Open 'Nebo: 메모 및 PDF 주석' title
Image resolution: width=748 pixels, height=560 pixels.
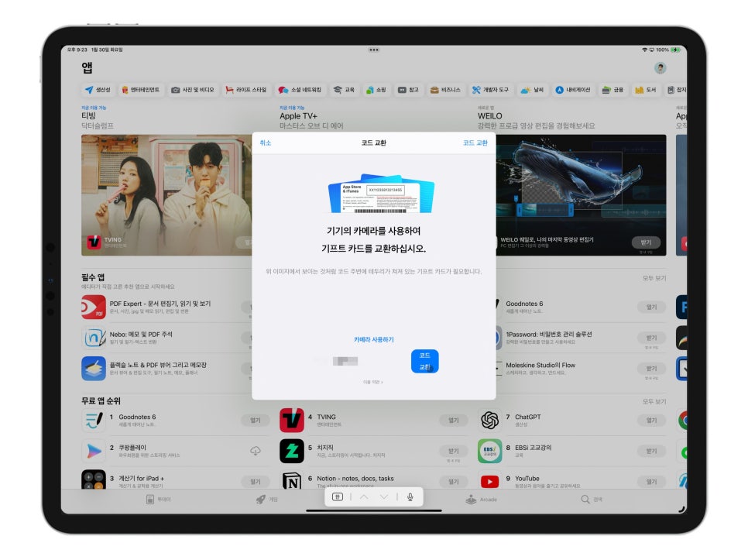click(141, 335)
